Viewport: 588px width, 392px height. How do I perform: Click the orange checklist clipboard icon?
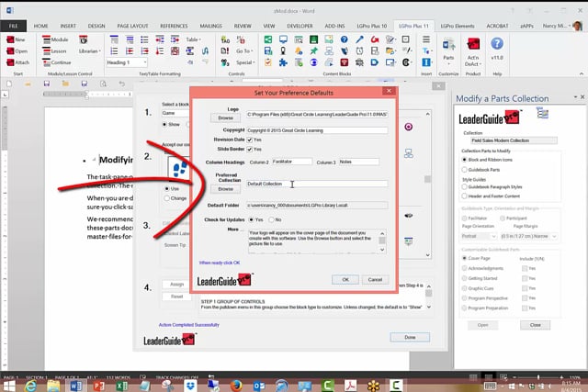[x=267, y=62]
